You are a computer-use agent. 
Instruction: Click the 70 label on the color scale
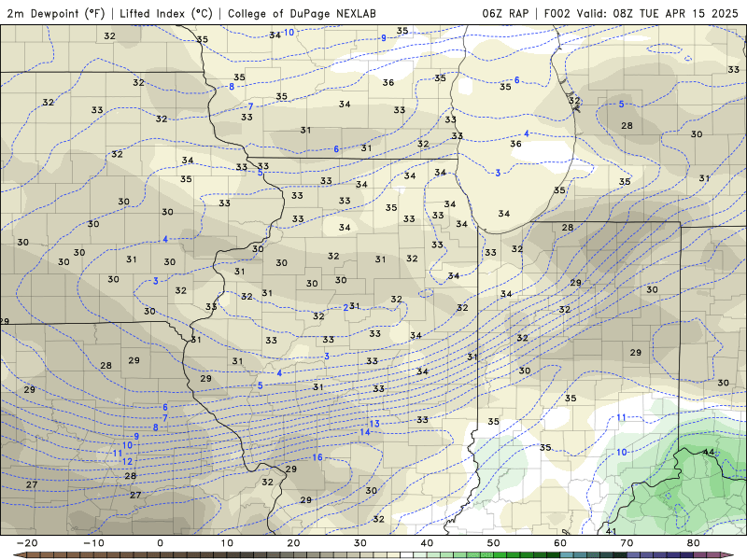click(x=627, y=543)
